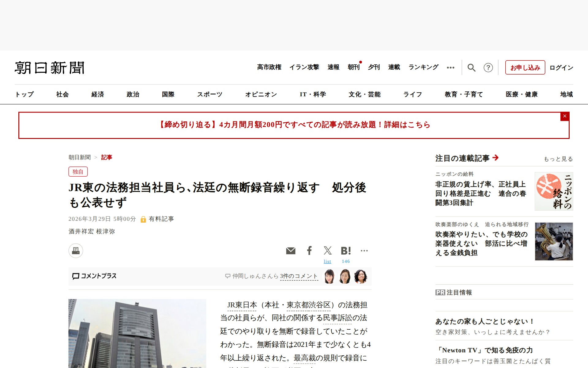Share the article via the email icon

pyautogui.click(x=291, y=251)
